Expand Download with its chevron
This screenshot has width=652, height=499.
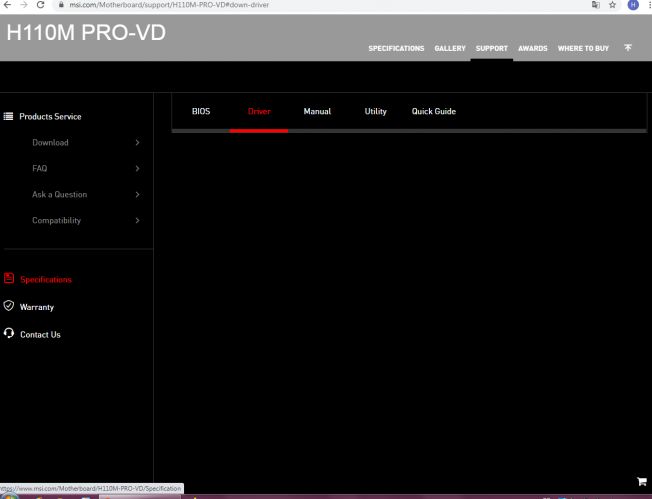click(138, 142)
